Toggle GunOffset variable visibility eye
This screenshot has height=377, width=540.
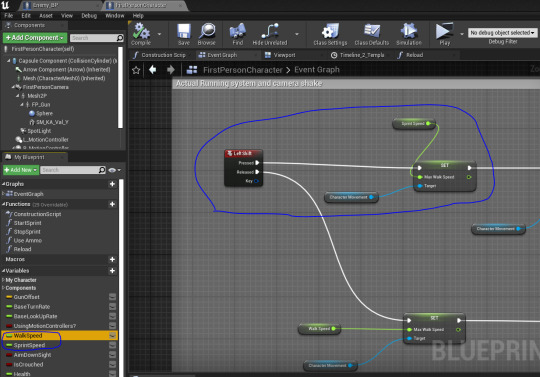coord(112,297)
